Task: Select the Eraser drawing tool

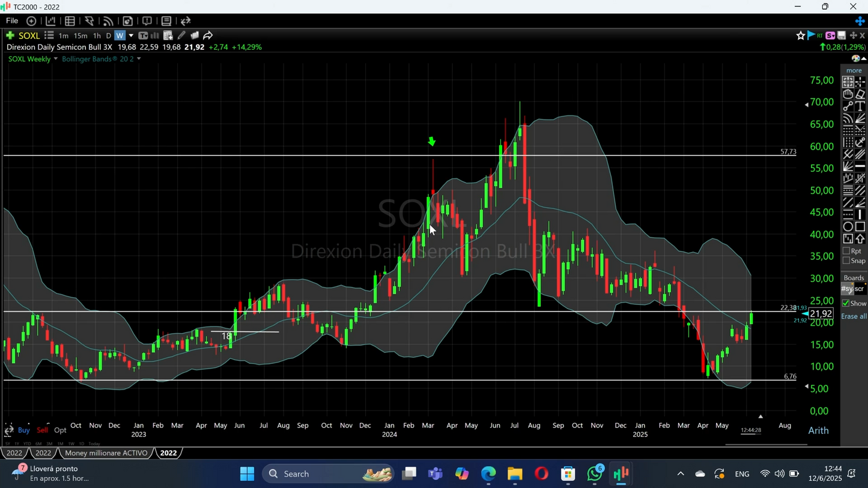Action: click(x=860, y=94)
